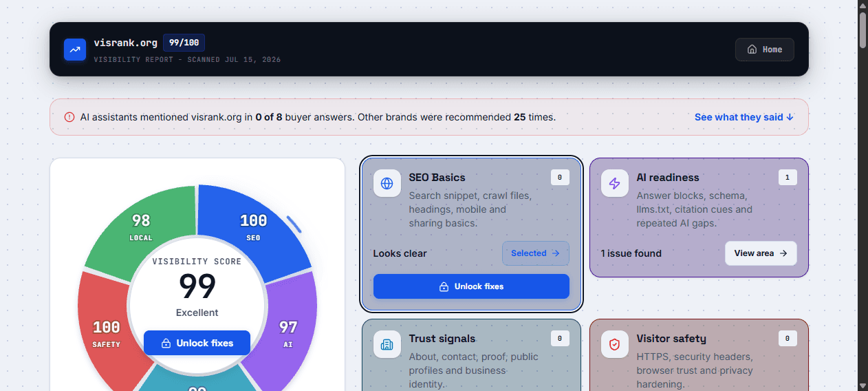Click the SEO Basics globe icon

tap(387, 184)
